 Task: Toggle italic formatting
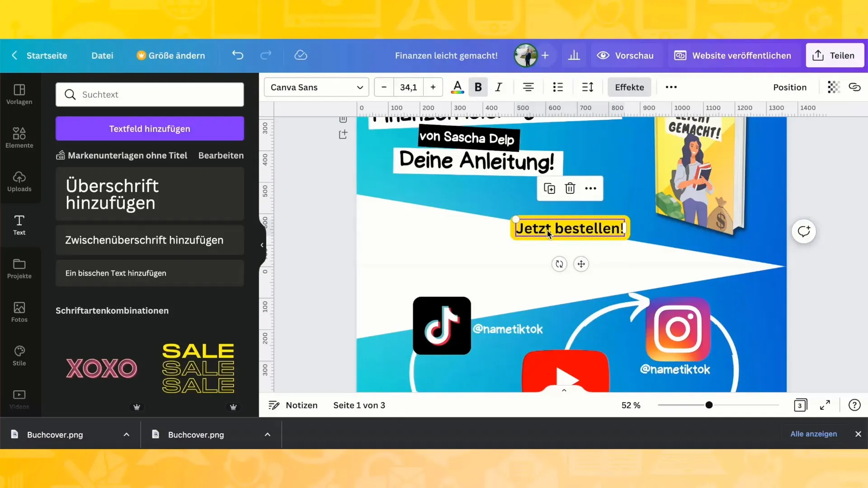[499, 87]
